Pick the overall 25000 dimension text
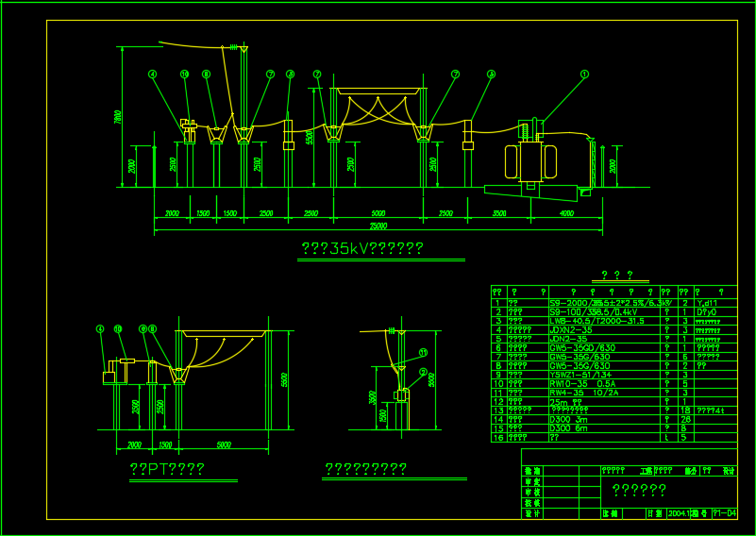The image size is (756, 536). (x=378, y=226)
